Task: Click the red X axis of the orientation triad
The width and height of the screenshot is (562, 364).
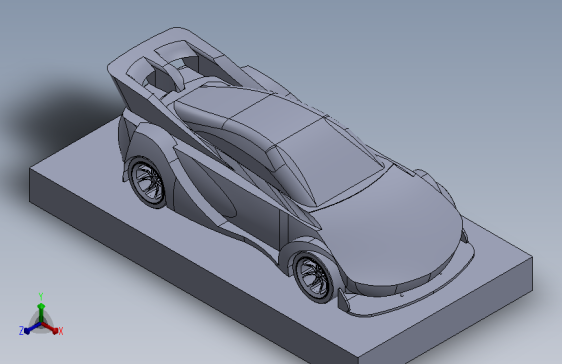Action: 50,327
